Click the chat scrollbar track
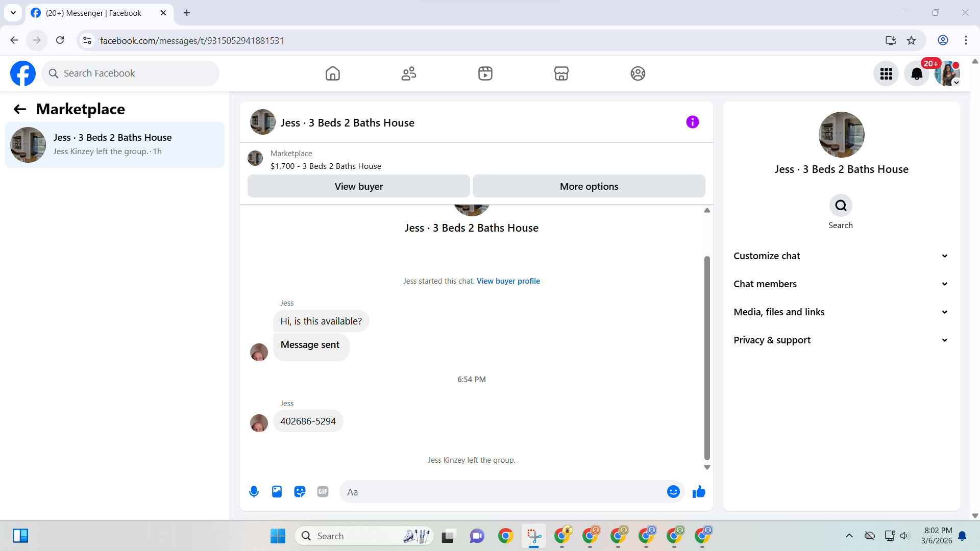980x551 pixels. pyautogui.click(x=707, y=235)
